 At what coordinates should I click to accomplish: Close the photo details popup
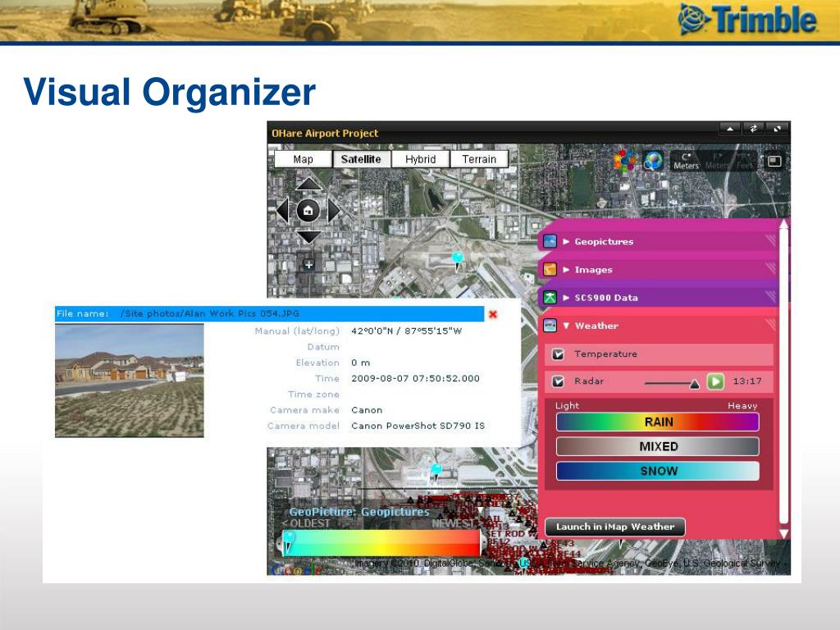point(493,314)
